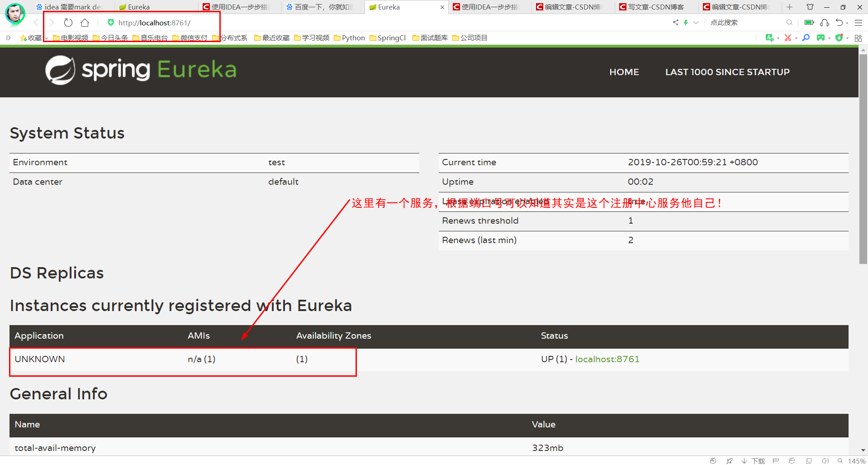
Task: Open the localhost:8761 instance link
Action: (607, 359)
